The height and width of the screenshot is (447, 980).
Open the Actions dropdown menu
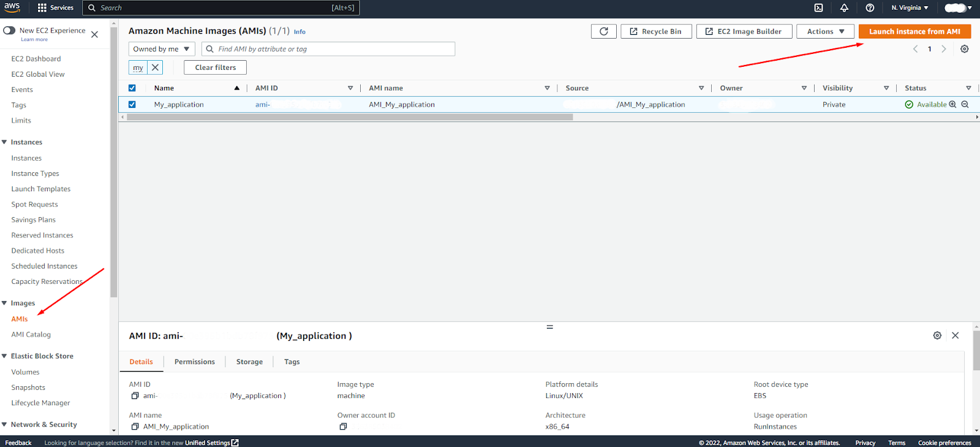[x=825, y=31]
